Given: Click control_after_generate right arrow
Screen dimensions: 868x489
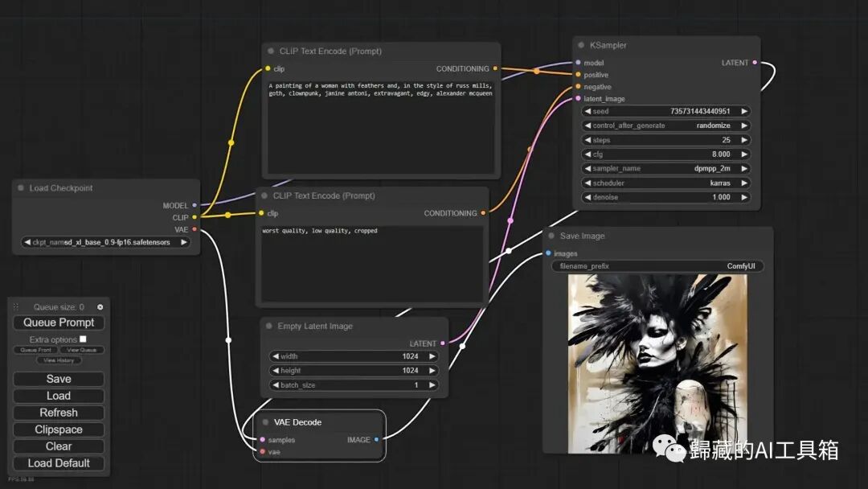Looking at the screenshot, I should (x=744, y=125).
